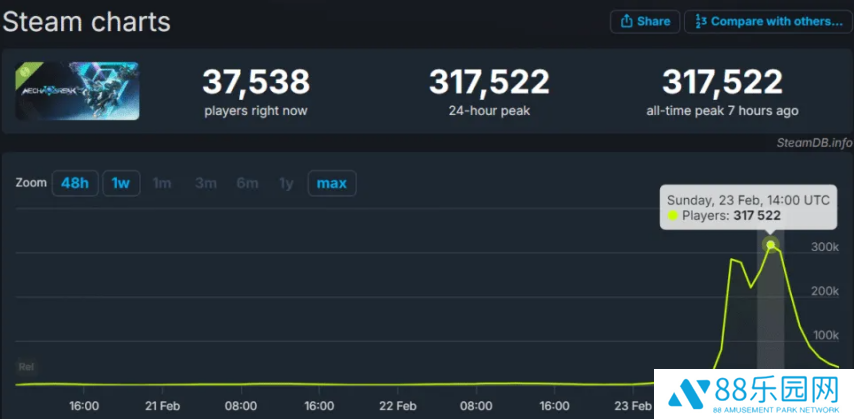Click the 24-hour peak label
The image size is (854, 419).
coord(489,111)
